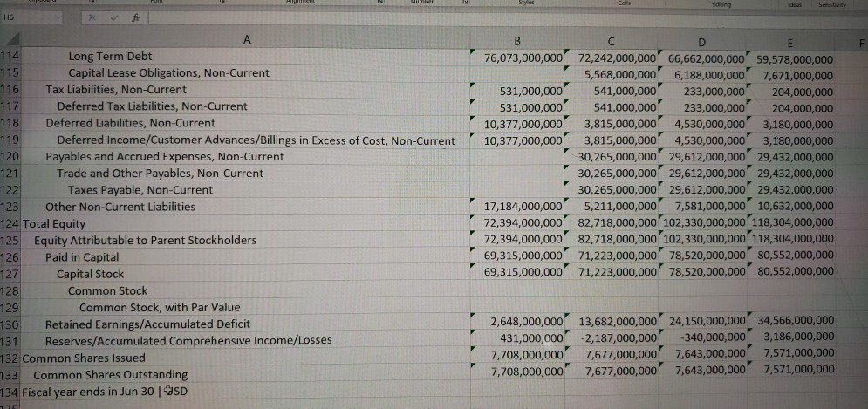Click the Insert Function fx icon
Screen dimensions: 868x409
[x=133, y=18]
